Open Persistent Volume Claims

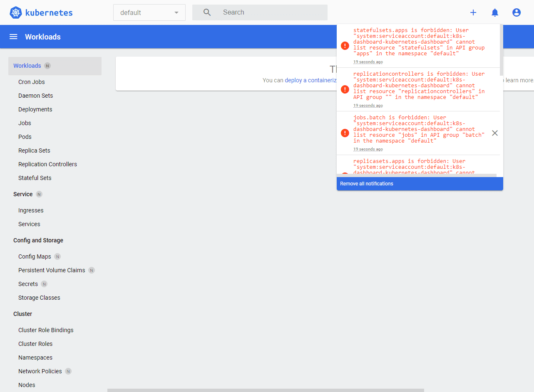52,270
